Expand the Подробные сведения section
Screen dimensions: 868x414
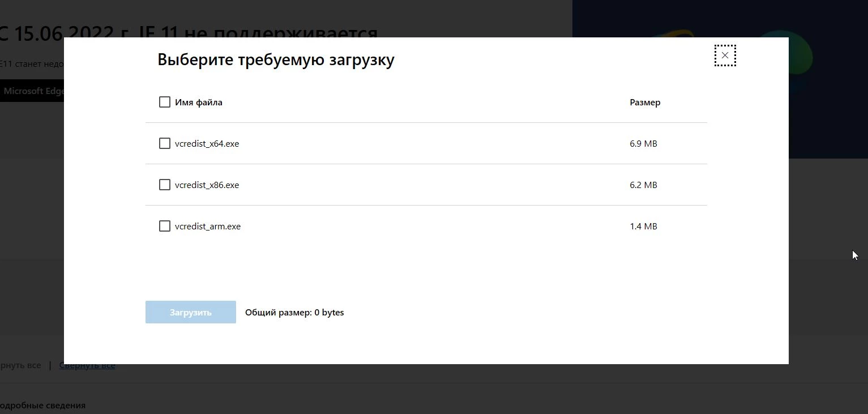(42, 406)
